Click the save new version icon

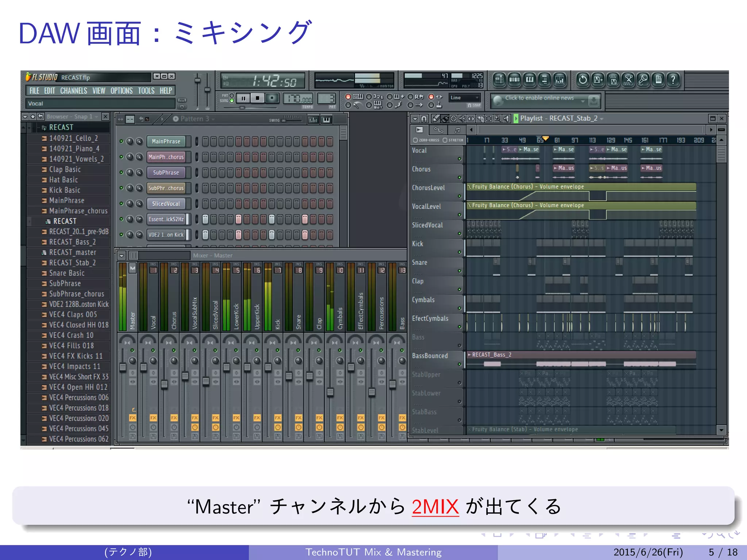point(598,79)
